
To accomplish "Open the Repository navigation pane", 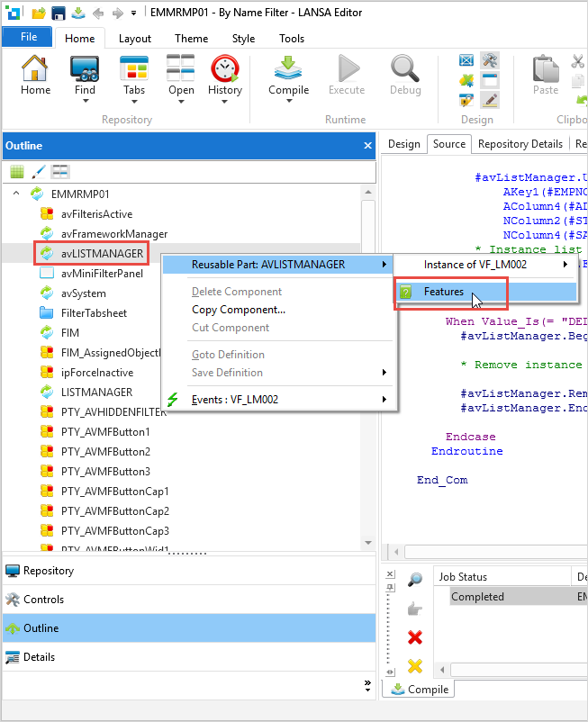I will pyautogui.click(x=189, y=571).
